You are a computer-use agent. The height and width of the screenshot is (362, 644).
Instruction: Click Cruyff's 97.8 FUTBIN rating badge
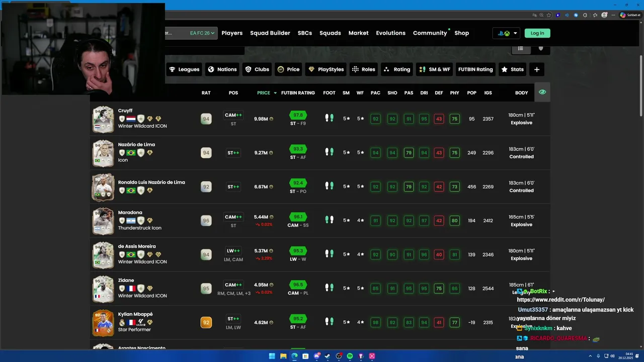point(298,115)
